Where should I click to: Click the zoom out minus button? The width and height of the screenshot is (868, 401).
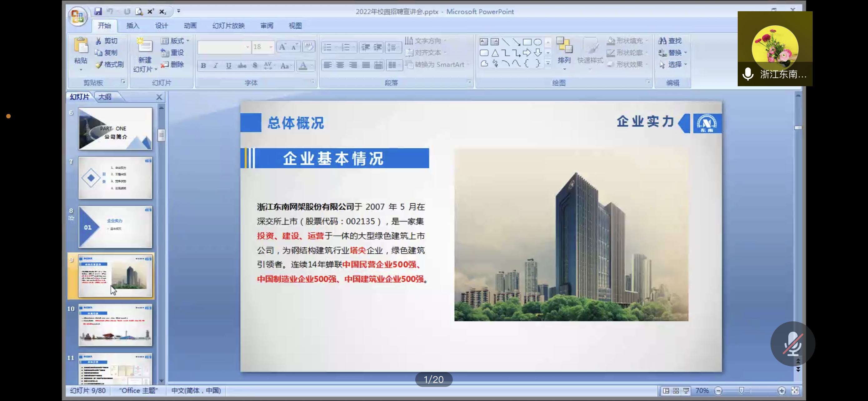[x=718, y=391]
